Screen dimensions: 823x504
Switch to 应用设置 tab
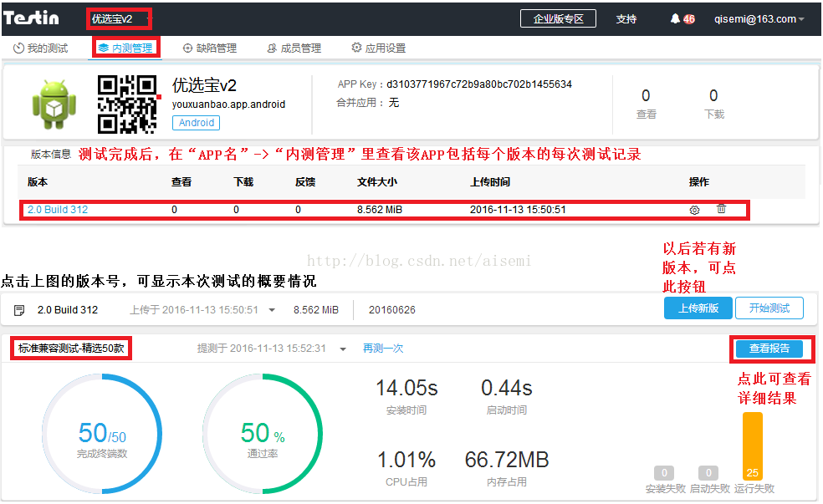tap(378, 48)
